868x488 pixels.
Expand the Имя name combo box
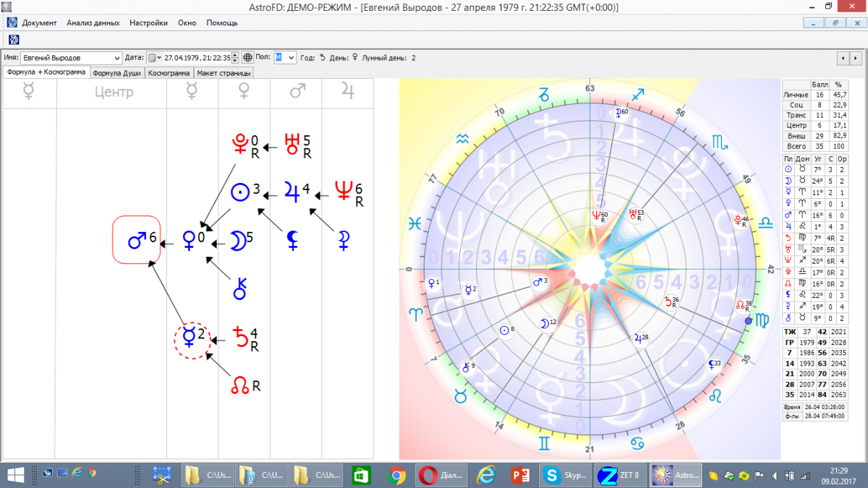click(117, 58)
